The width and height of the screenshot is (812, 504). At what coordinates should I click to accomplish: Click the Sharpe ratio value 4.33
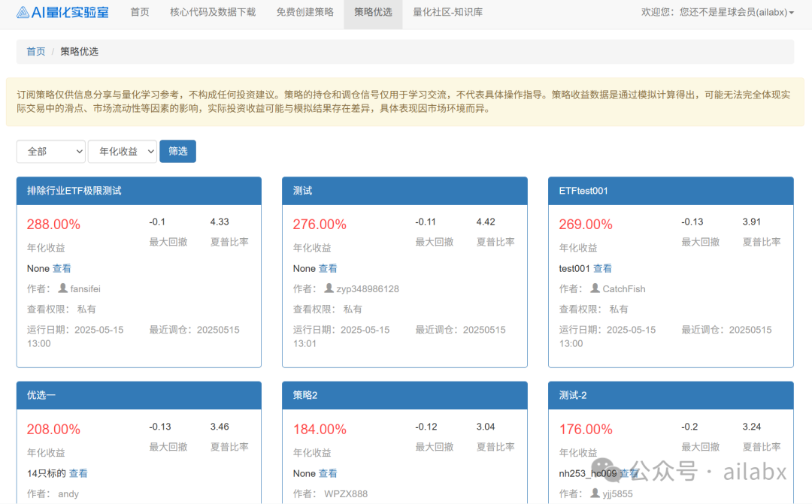[220, 222]
